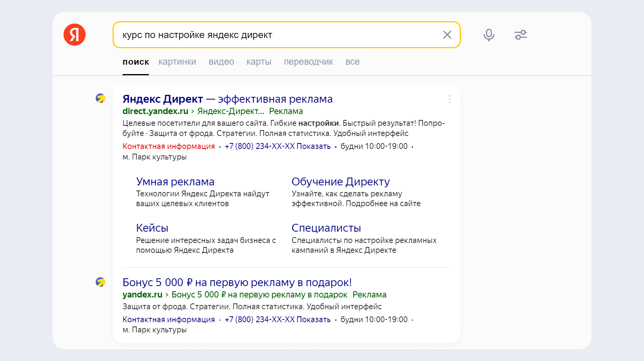Open Яндекс Директ — эффективная реклама title
Screen dimensions: 644x361
[x=227, y=99]
